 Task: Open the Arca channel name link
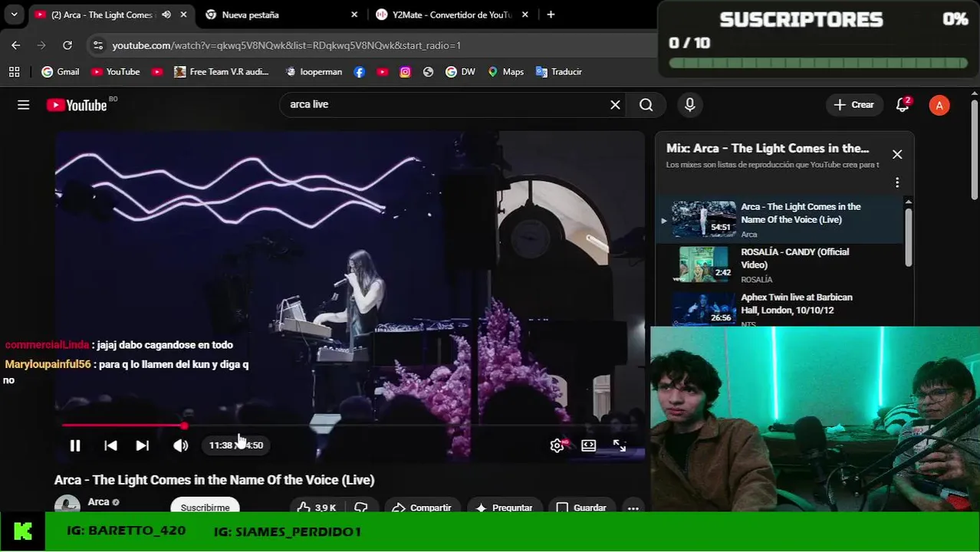(99, 502)
